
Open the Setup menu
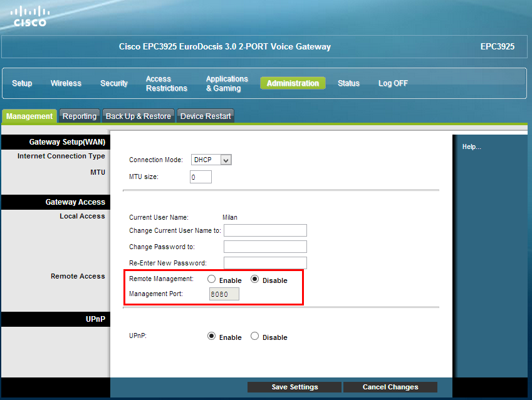[22, 83]
